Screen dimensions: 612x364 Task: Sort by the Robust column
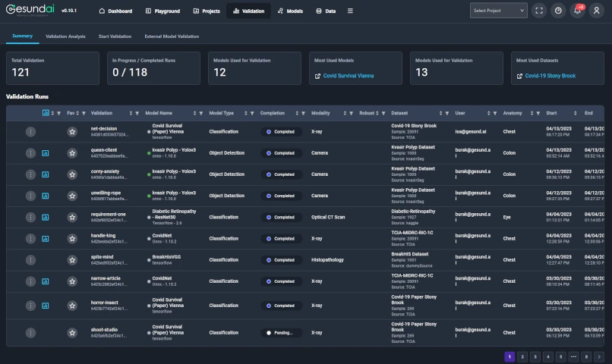pyautogui.click(x=377, y=113)
